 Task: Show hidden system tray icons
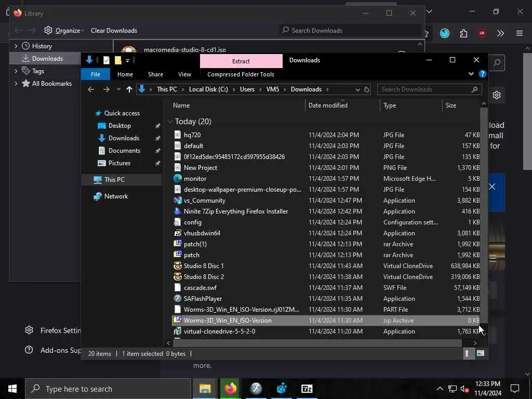tap(440, 389)
